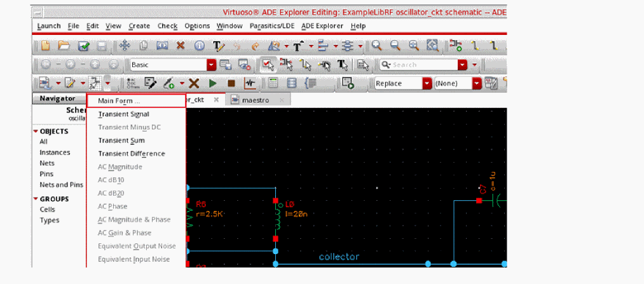
Task: Click the New file icon
Action: [46, 46]
